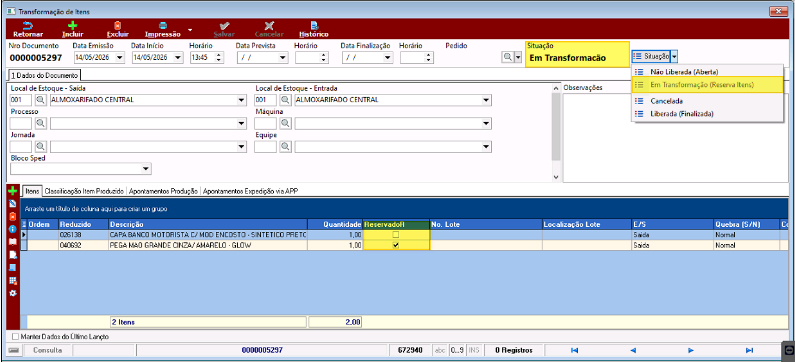795x362 pixels.
Task: Click the Situação dropdown arrow button
Action: (x=674, y=56)
